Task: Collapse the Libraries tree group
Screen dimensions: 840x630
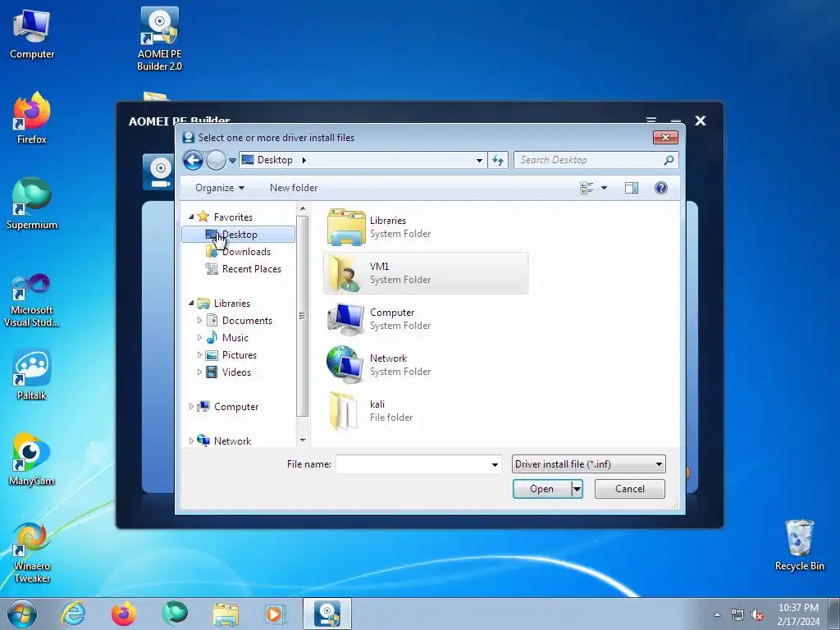Action: pos(191,304)
